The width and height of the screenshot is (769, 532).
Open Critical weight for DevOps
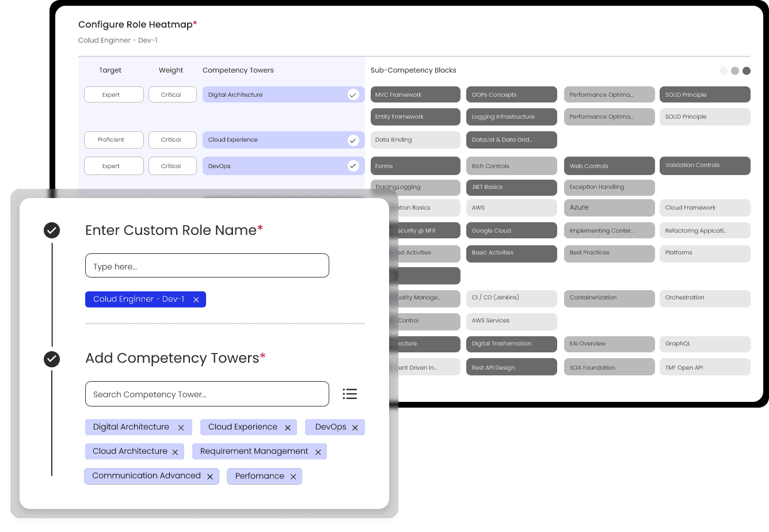(x=173, y=166)
